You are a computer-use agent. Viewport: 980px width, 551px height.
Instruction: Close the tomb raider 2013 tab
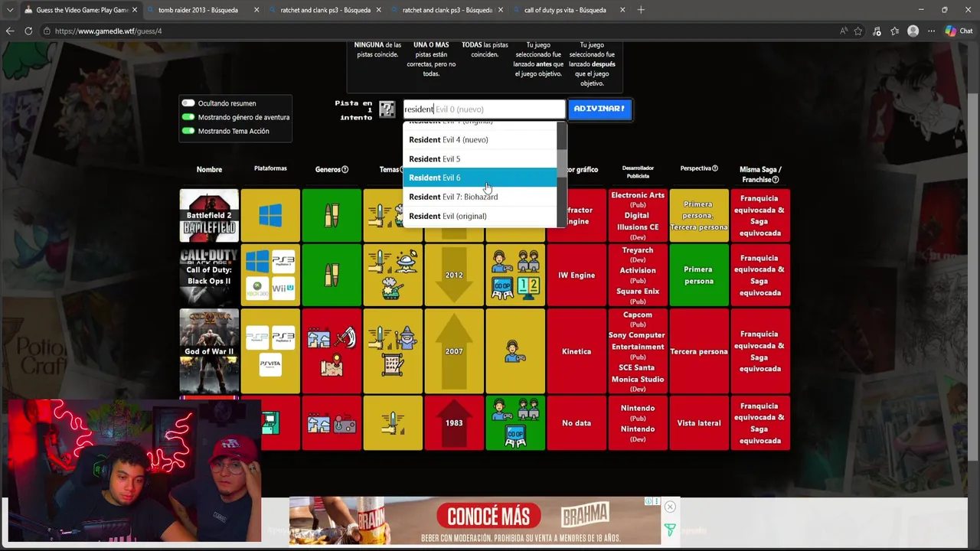click(x=256, y=10)
